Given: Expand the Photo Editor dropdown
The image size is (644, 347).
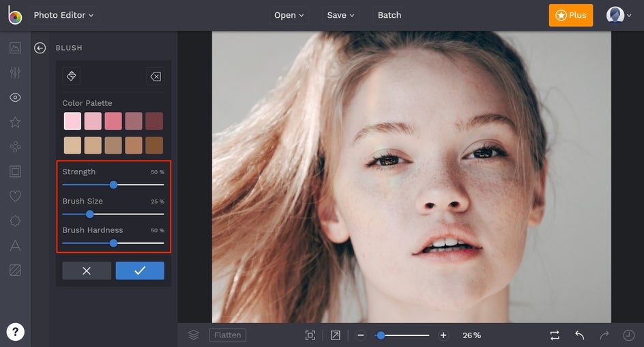Looking at the screenshot, I should click(x=64, y=15).
